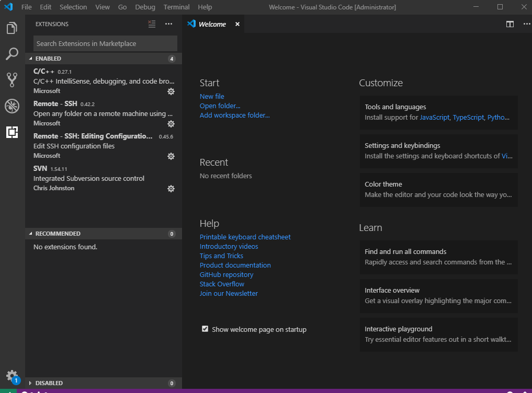Open the Explorer view in activity bar
The image size is (532, 393).
point(12,28)
